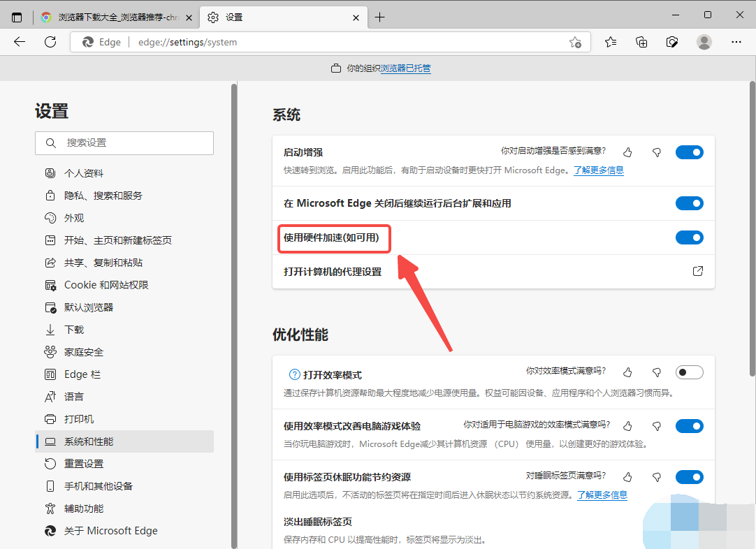The height and width of the screenshot is (549, 756).
Task: Open the Settings and more ellipsis menu
Action: click(736, 42)
